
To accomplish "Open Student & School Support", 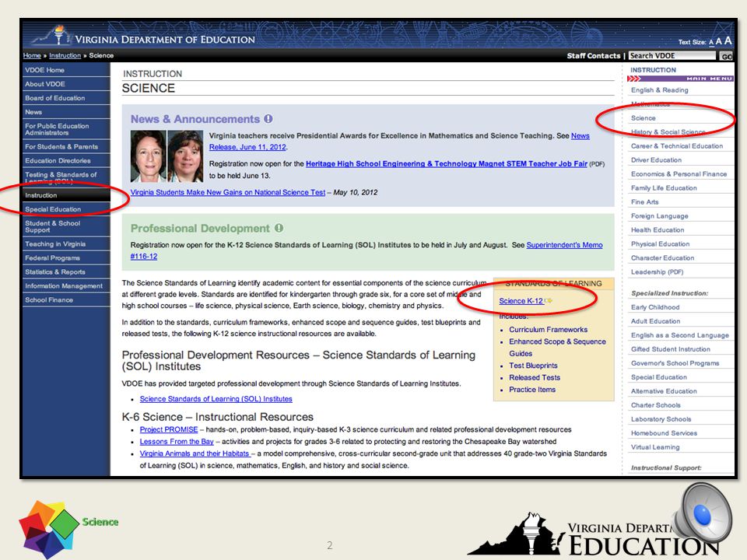I will point(66,226).
